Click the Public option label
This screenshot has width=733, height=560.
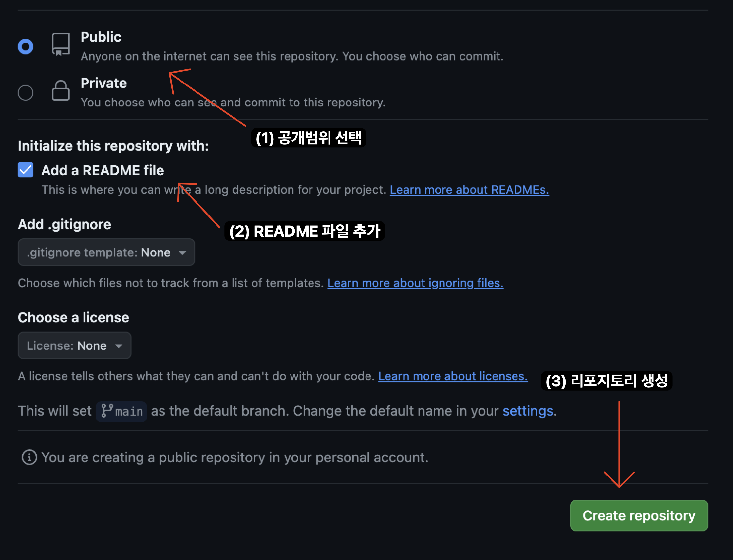101,37
